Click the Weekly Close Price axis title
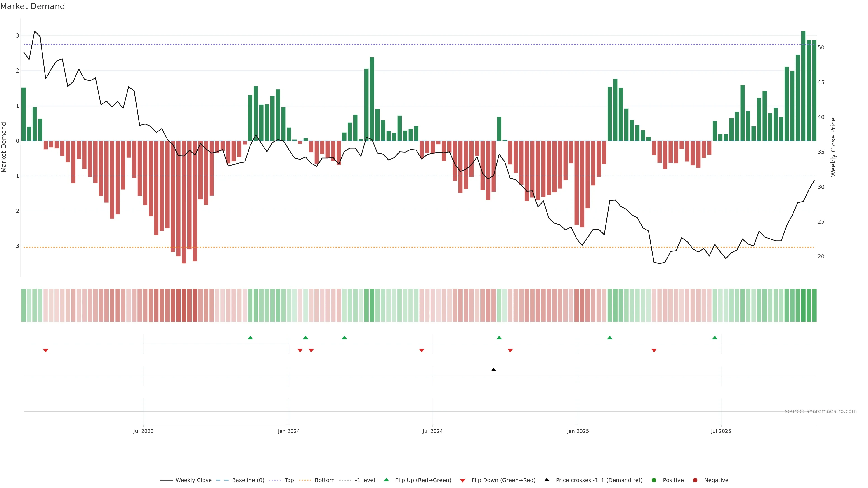 coord(833,147)
